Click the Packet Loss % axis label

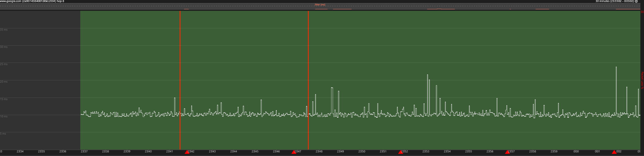click(x=642, y=81)
